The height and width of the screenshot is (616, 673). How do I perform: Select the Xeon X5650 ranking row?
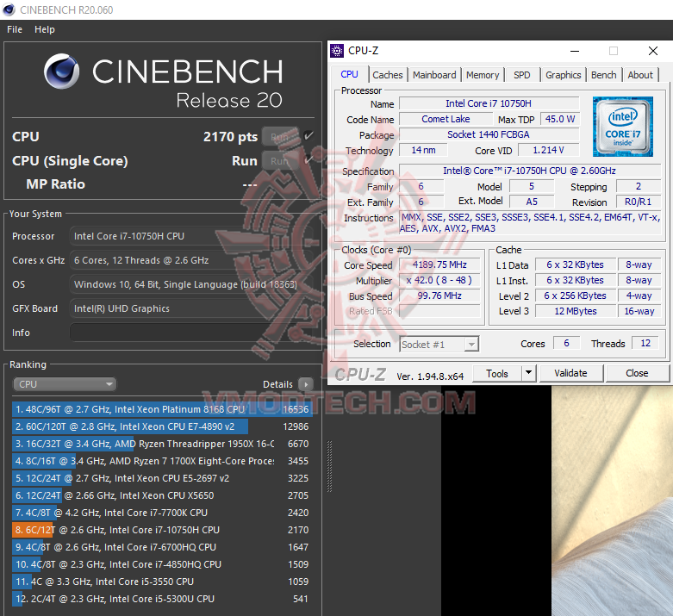click(162, 495)
